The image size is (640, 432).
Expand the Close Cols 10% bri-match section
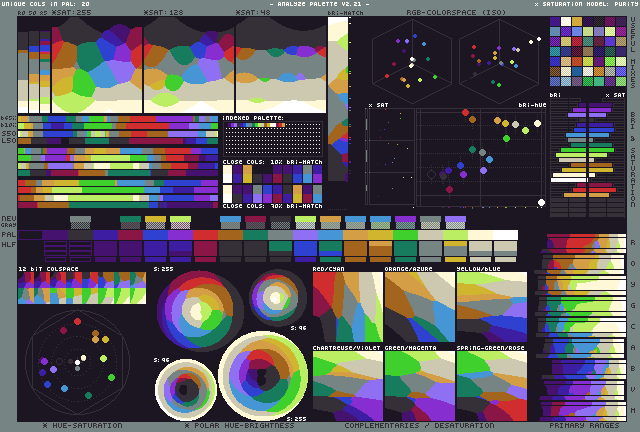pyautogui.click(x=272, y=160)
